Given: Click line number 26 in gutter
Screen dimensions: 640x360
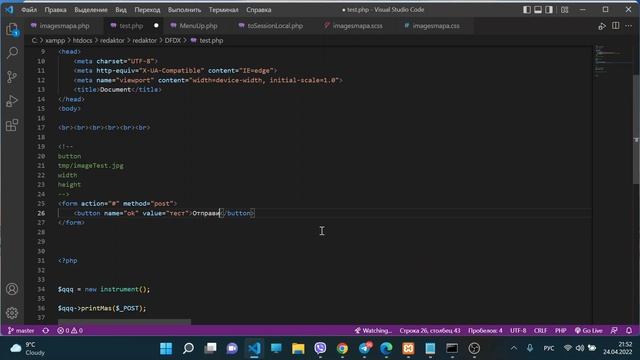Looking at the screenshot, I should pos(41,213).
